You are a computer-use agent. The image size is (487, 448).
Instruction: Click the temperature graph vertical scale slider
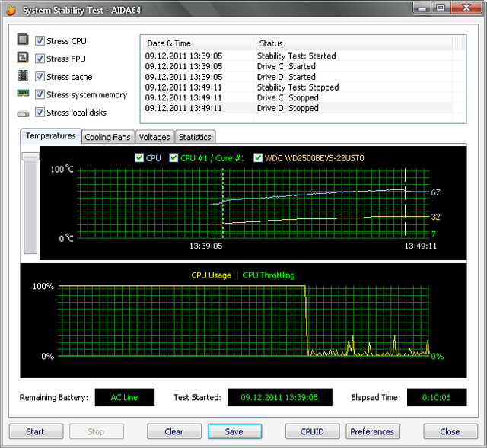click(x=30, y=156)
